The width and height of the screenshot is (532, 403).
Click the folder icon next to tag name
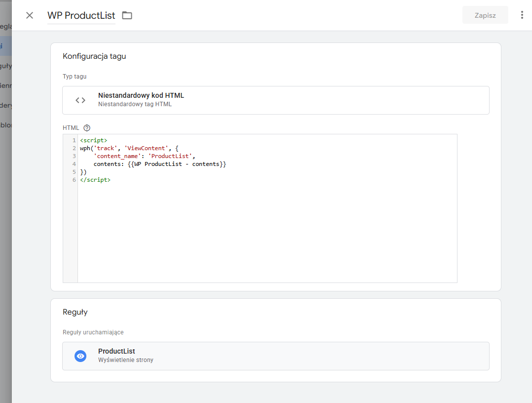[127, 15]
